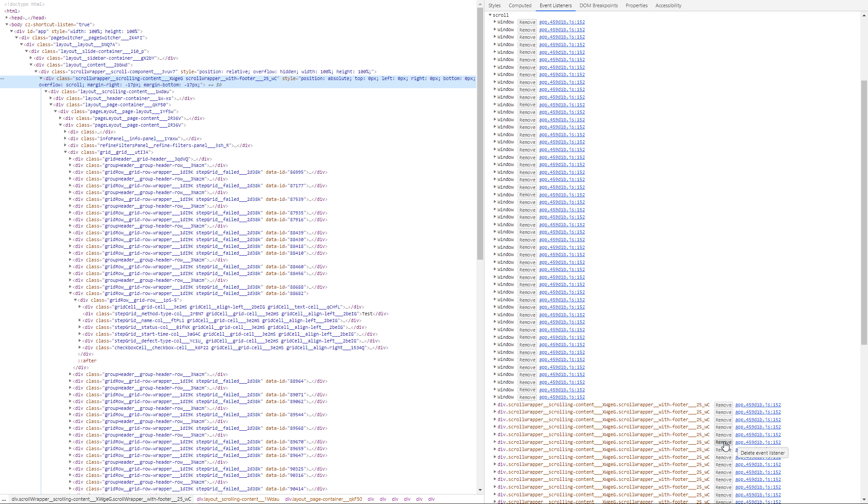Image resolution: width=868 pixels, height=504 pixels.
Task: Select grid row data-id 90414
Action: point(200,489)
